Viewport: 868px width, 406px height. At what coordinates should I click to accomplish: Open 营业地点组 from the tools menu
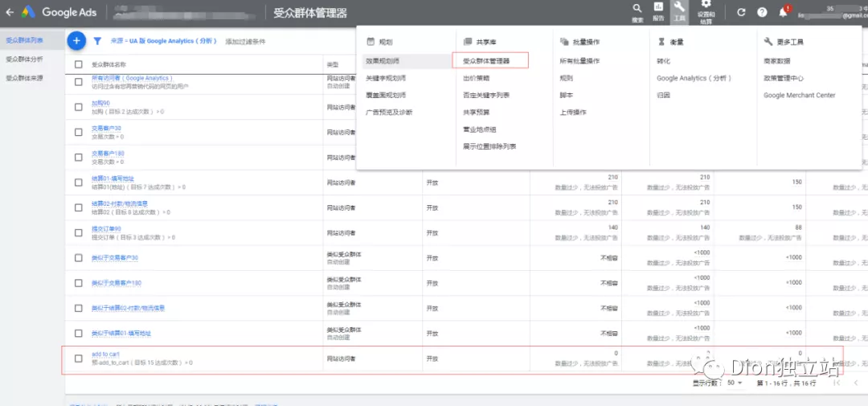click(x=479, y=129)
